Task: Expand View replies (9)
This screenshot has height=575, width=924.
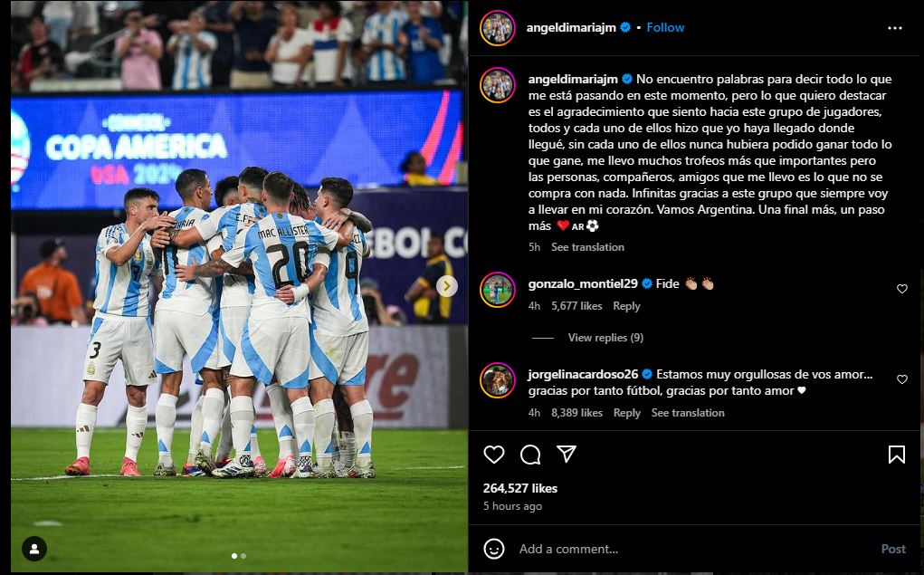Action: coord(605,338)
